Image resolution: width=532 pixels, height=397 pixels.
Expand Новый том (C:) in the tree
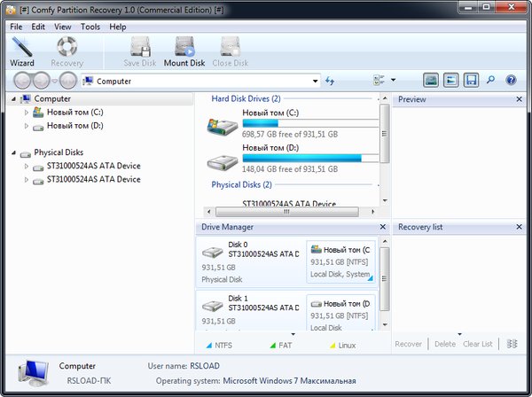26,113
